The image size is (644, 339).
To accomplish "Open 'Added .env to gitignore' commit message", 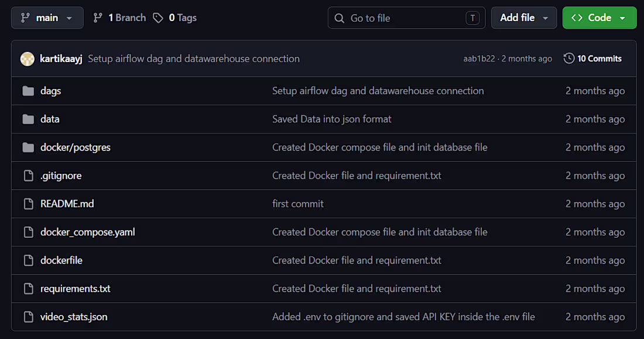I will coord(404,317).
